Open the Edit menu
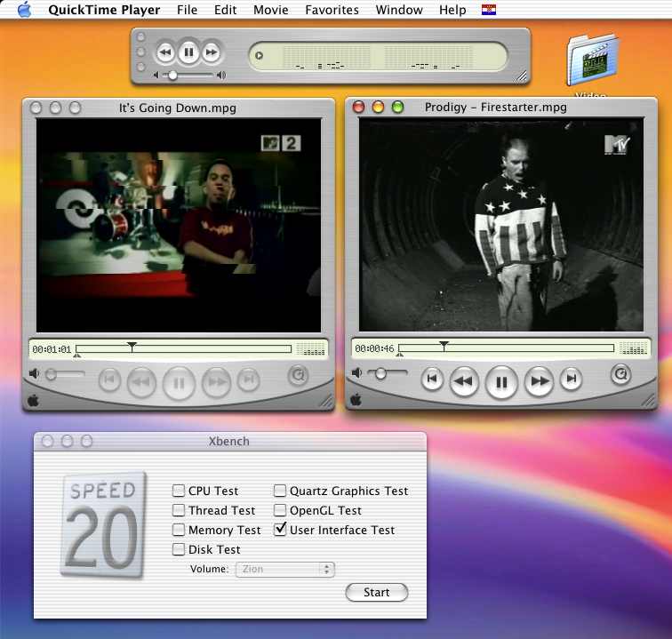The image size is (672, 639). 225,10
